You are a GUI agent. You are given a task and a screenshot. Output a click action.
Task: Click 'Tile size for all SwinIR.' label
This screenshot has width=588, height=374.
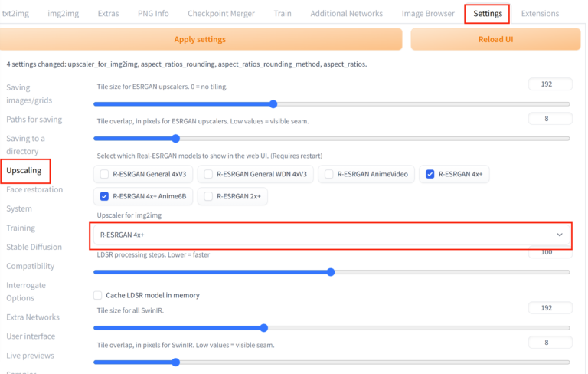(x=130, y=310)
